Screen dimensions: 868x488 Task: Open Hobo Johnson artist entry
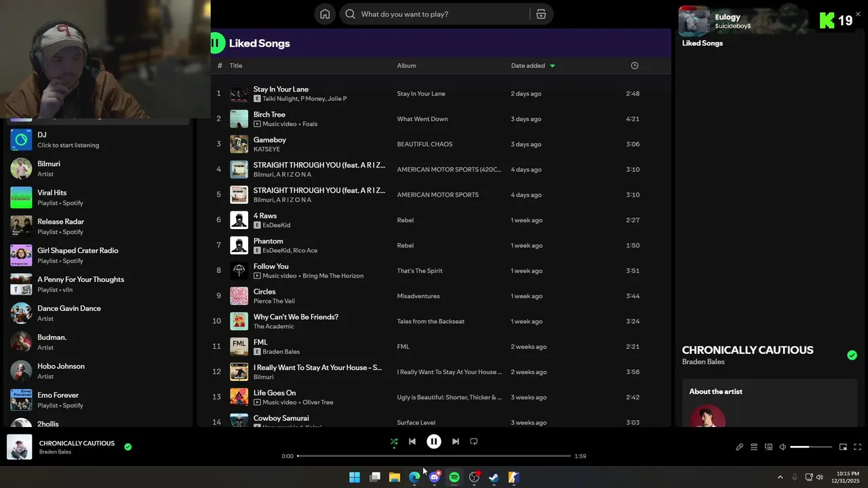98,371
